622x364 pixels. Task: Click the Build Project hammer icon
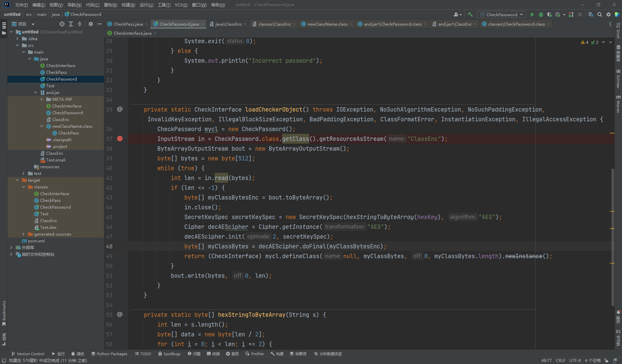pyautogui.click(x=470, y=14)
